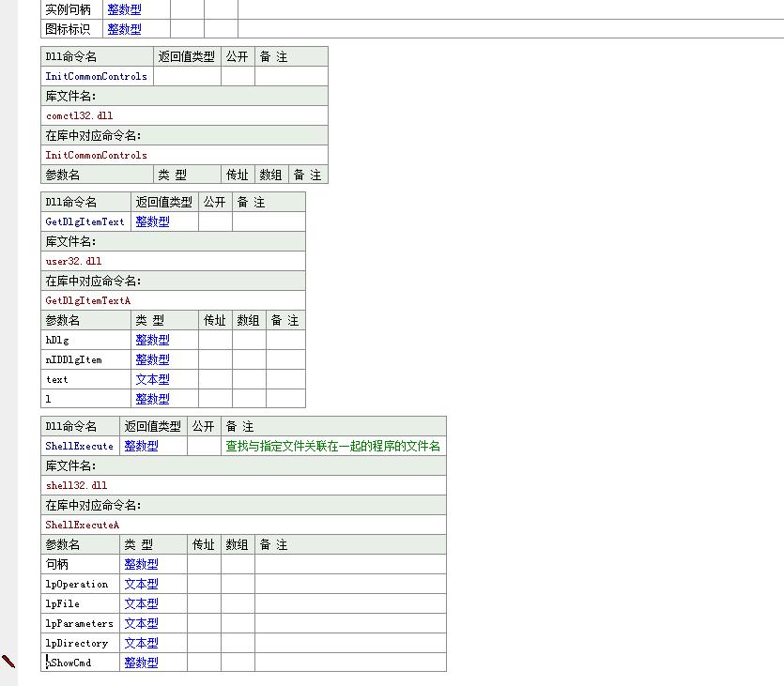Click 文本型 type of text parameter
The height and width of the screenshot is (686, 784).
point(152,379)
